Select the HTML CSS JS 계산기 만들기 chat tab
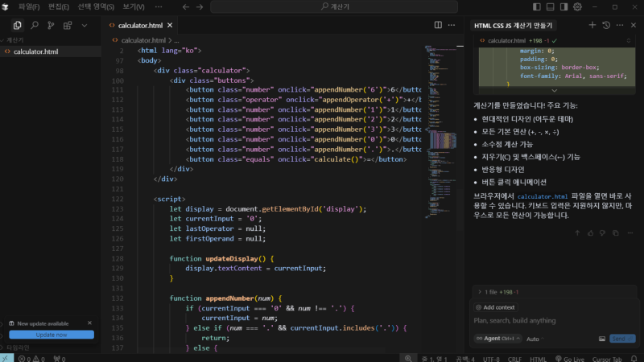Viewport: 644px width, 362px height. 513,26
